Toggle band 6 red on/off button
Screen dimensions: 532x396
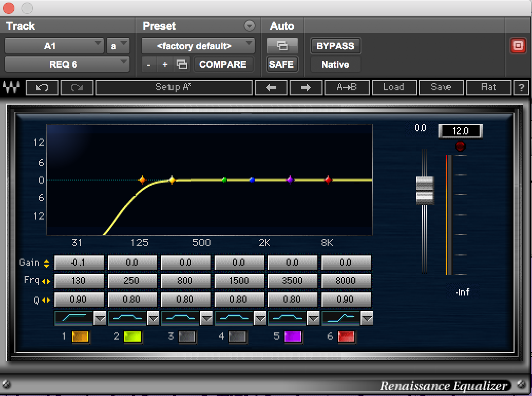[346, 336]
